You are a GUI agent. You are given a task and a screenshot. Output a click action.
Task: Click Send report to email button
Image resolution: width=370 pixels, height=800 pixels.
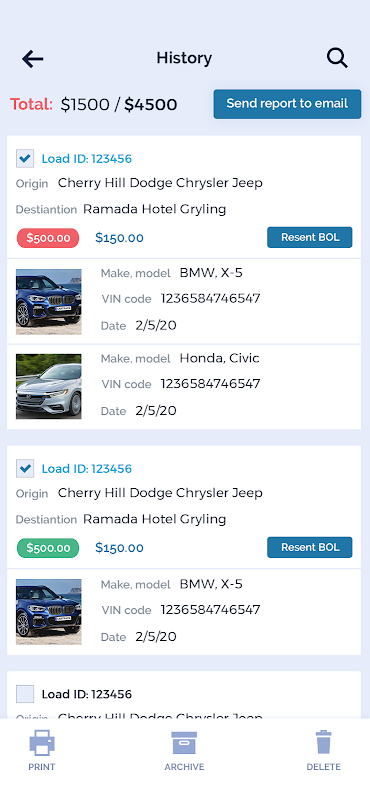pyautogui.click(x=287, y=104)
